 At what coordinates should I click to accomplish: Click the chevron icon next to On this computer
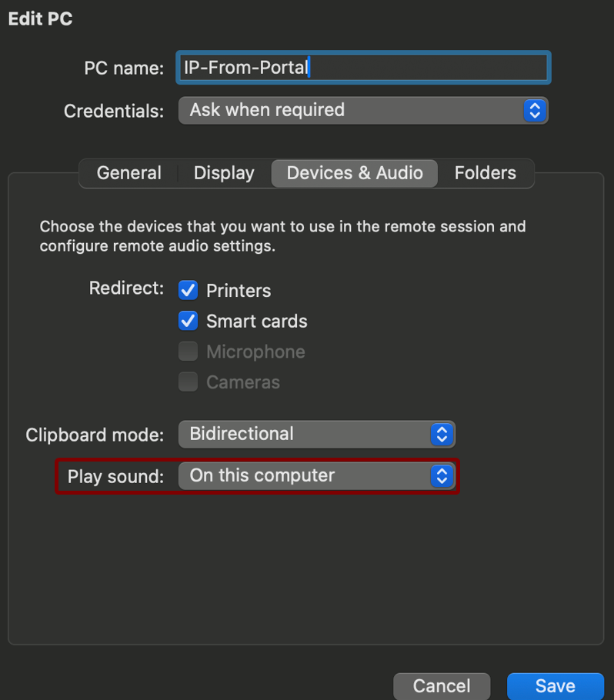(x=441, y=475)
